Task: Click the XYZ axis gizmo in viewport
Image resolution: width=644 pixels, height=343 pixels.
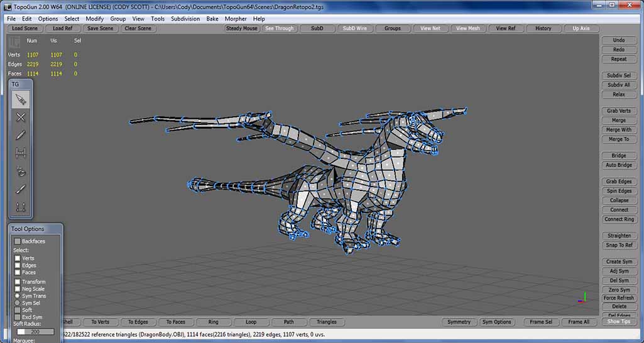Action: [582, 298]
